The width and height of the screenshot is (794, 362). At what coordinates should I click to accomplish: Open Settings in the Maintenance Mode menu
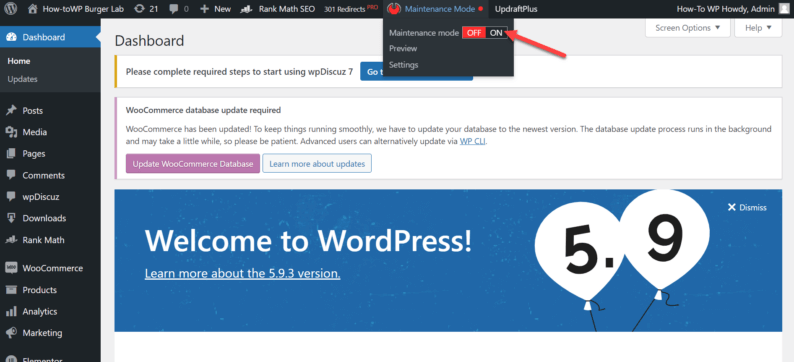[404, 65]
